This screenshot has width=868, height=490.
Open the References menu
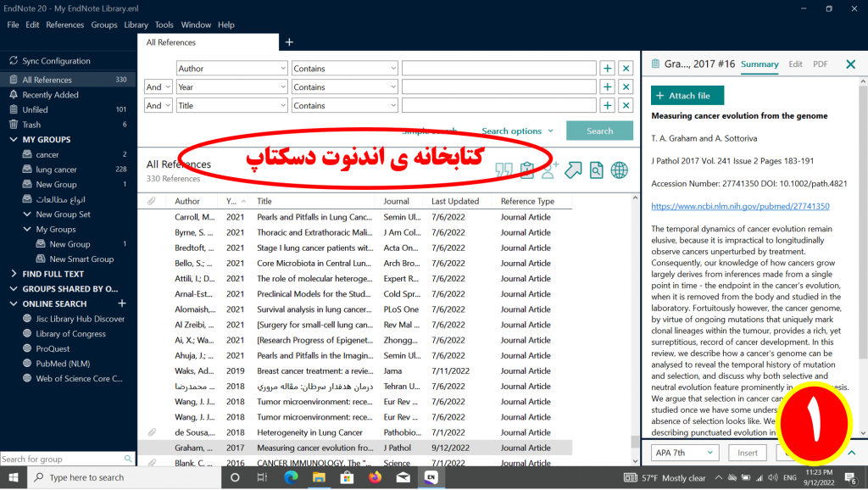click(64, 25)
